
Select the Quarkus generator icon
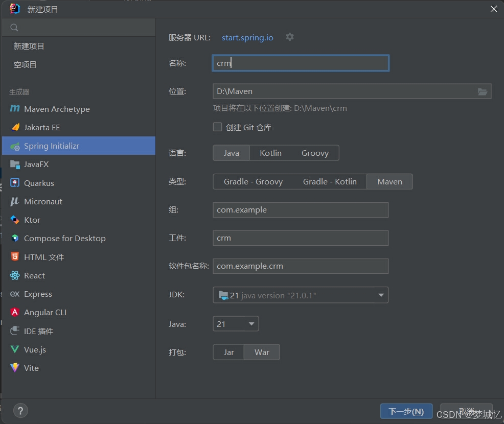(x=15, y=183)
